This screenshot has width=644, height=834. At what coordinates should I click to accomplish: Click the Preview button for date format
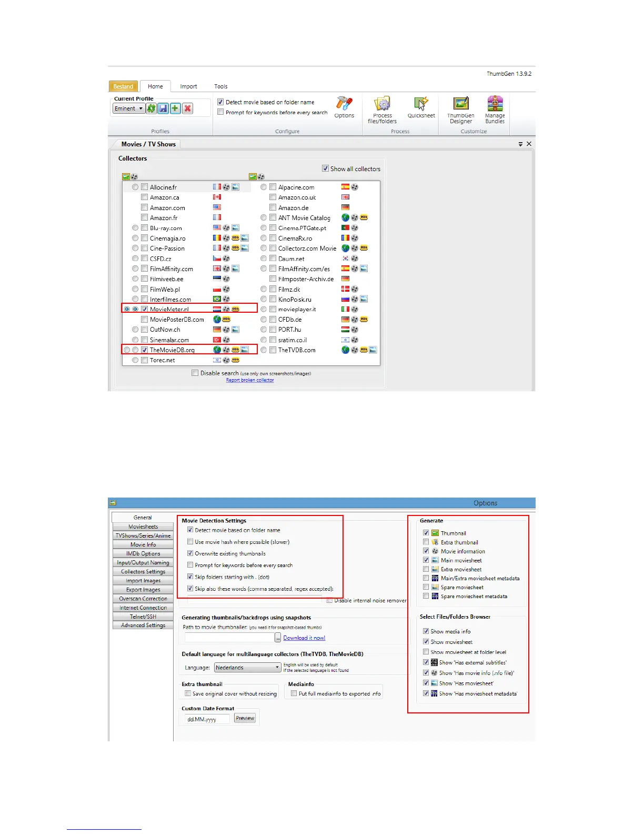tap(245, 718)
